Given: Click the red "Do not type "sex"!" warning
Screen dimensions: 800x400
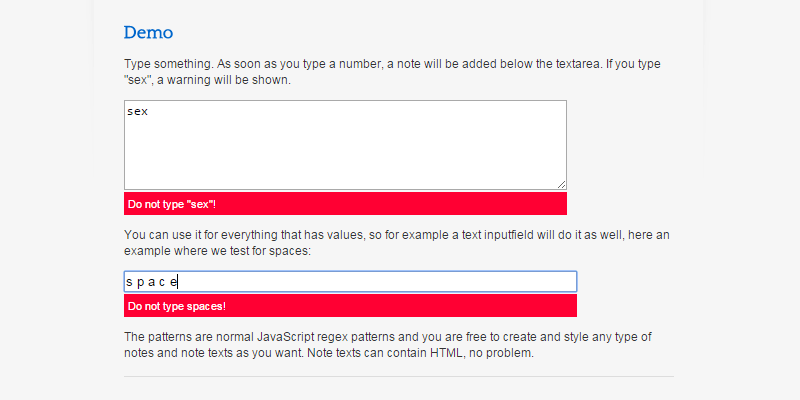Looking at the screenshot, I should [345, 204].
